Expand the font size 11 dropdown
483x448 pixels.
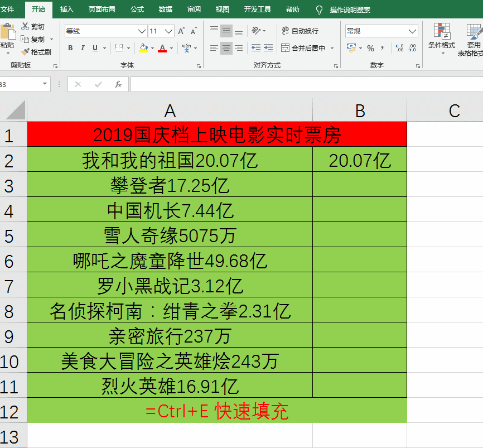(168, 31)
